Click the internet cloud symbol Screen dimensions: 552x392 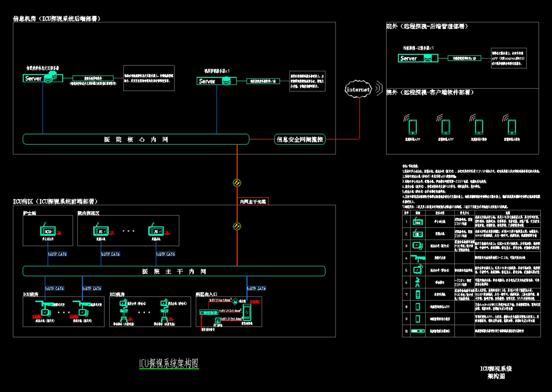(x=359, y=90)
